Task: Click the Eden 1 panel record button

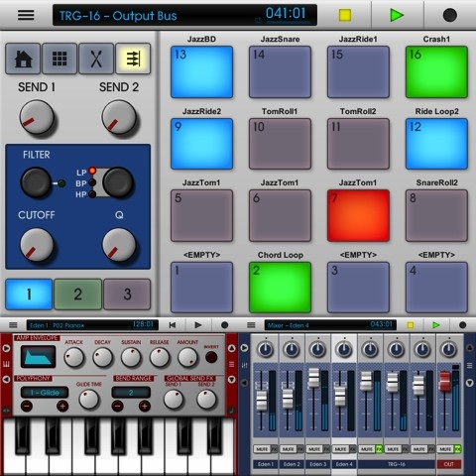Action: [224, 325]
